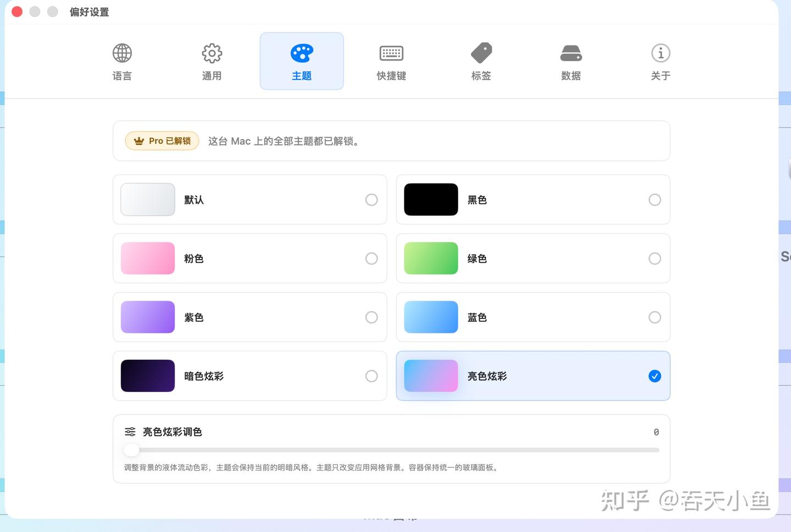Click the 调整背景的液体流动色彩 description text

click(x=311, y=468)
